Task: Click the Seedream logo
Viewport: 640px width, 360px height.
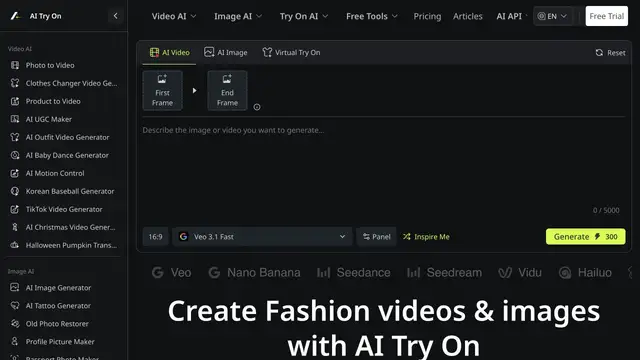Action: click(444, 273)
